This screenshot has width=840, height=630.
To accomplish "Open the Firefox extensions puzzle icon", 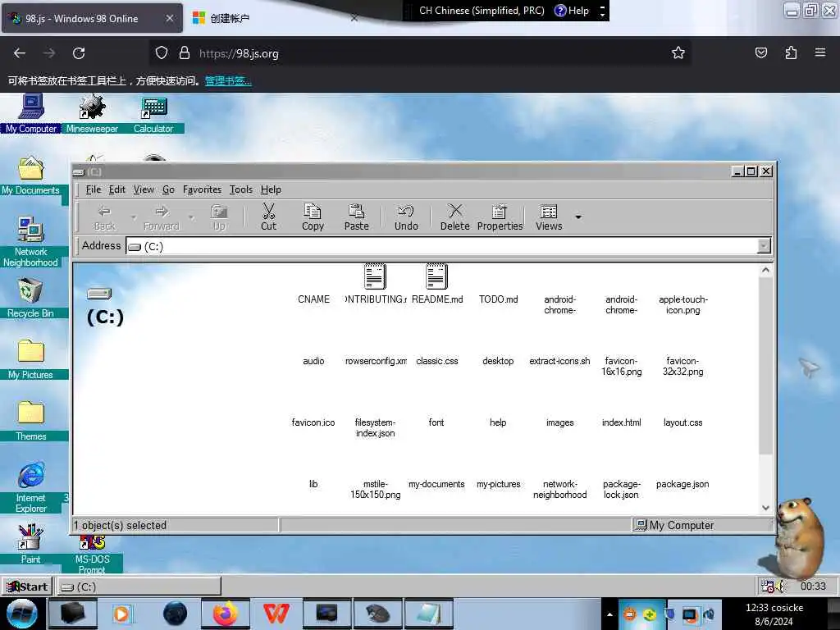I will pos(791,52).
